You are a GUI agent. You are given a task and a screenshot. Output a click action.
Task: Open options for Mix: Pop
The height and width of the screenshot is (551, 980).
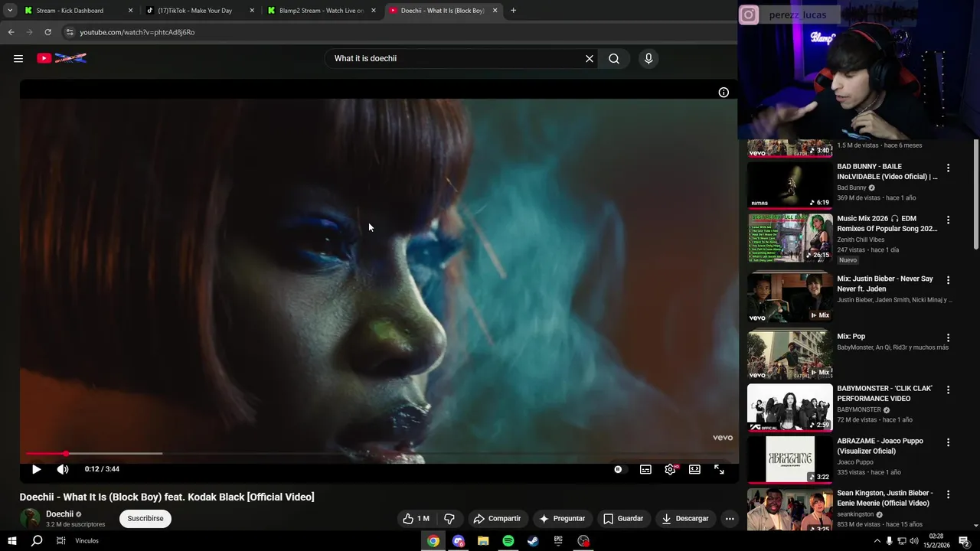click(948, 337)
